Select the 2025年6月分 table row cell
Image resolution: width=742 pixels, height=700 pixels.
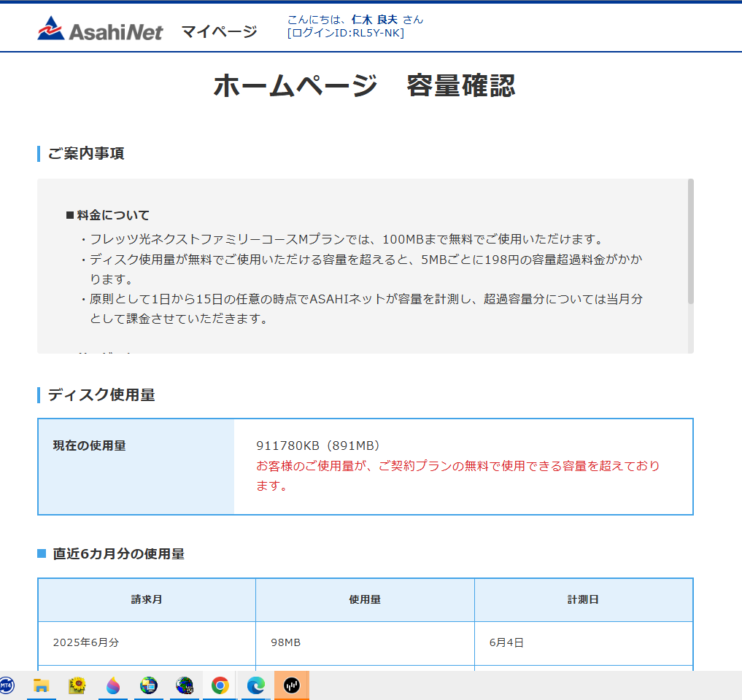coord(86,643)
